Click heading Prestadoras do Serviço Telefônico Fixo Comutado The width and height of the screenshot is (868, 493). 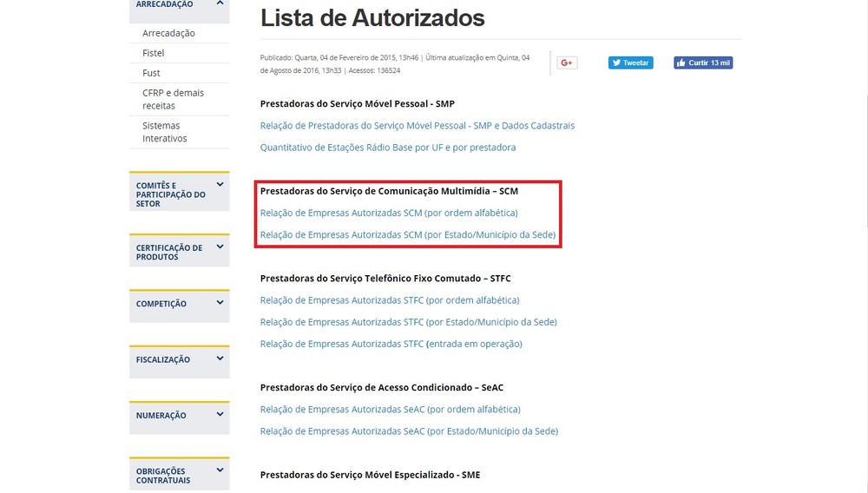click(385, 279)
